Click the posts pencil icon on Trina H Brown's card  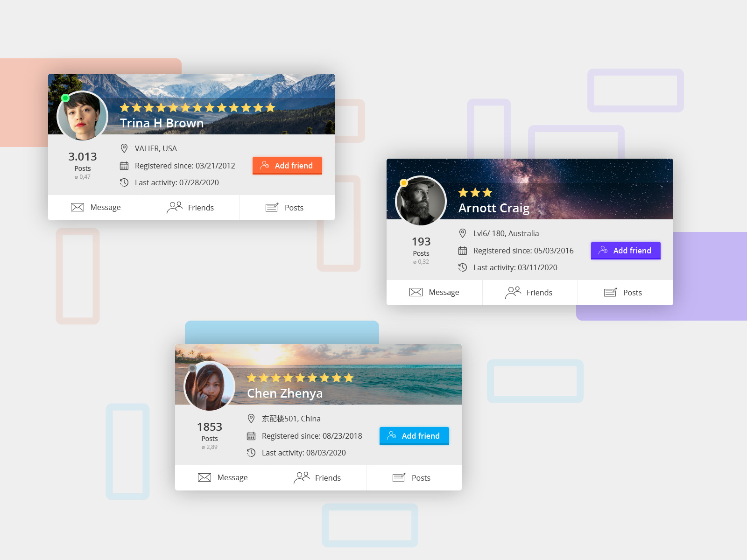[272, 208]
